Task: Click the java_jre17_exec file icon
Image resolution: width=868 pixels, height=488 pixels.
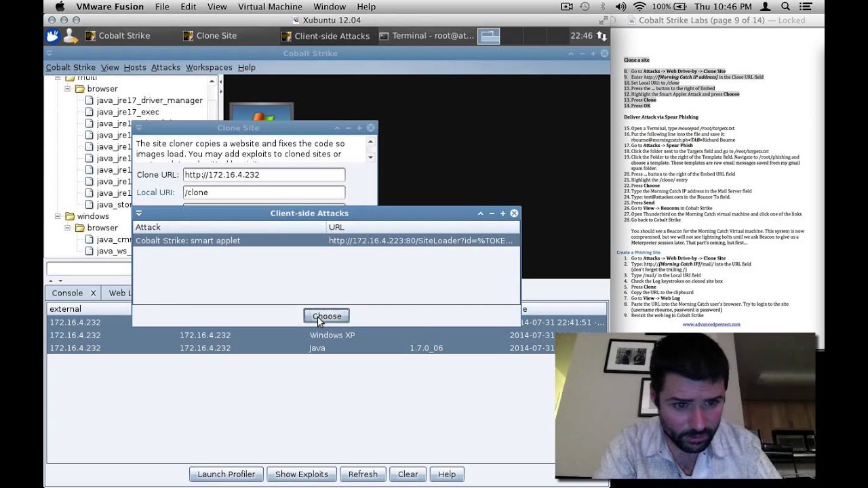Action: click(x=90, y=112)
